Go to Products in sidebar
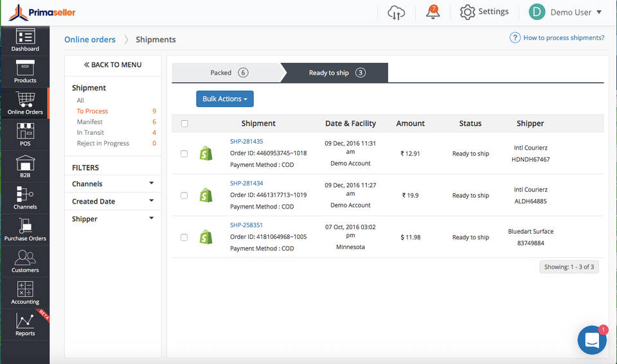The image size is (617, 364). (x=25, y=72)
